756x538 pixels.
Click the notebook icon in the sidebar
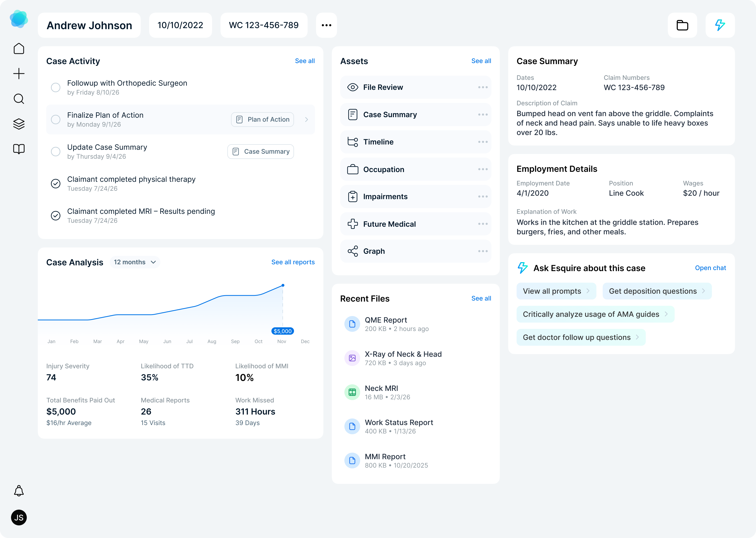click(19, 149)
